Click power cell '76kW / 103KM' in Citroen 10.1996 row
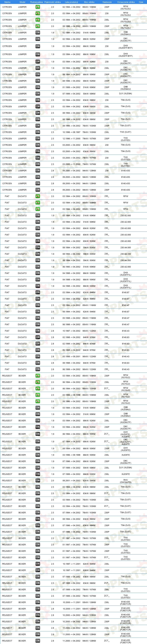147x644 pixels. [x=89, y=132]
